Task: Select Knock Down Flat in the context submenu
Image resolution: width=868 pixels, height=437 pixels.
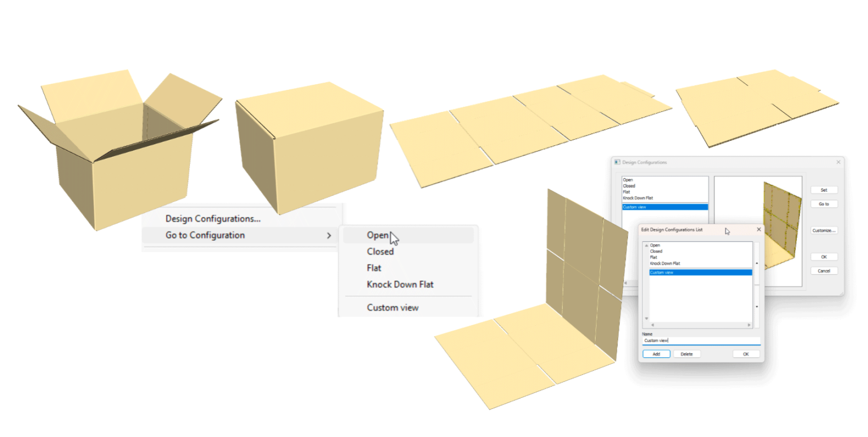Action: [400, 284]
